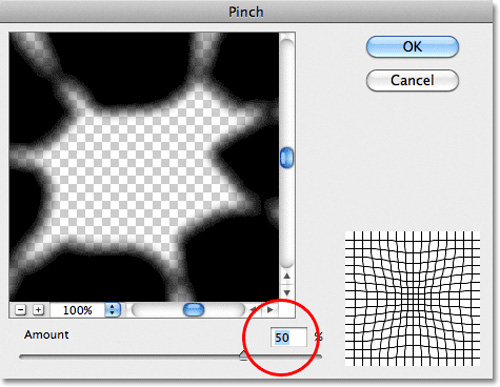Click the Amount value field showing 50
This screenshot has width=500, height=387.
[289, 337]
